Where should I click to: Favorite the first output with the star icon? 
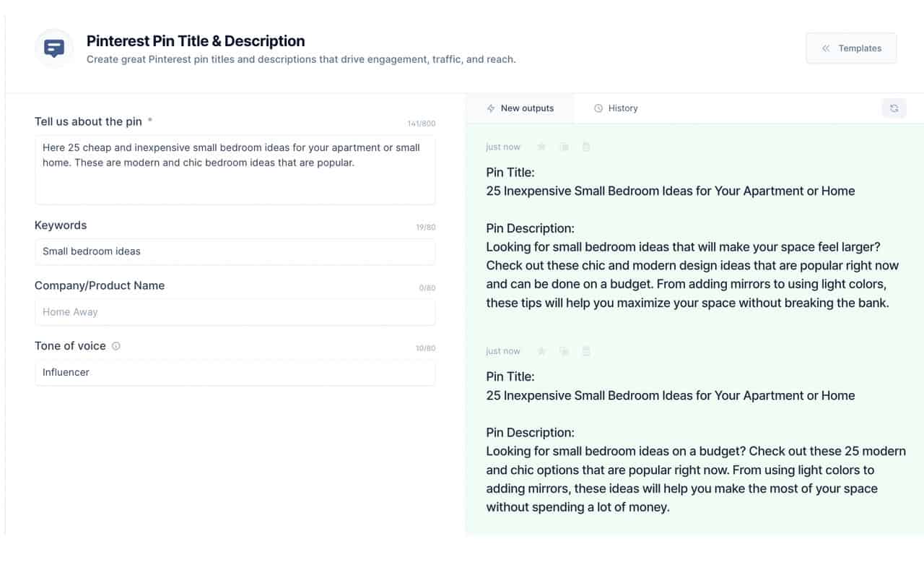pyautogui.click(x=541, y=147)
